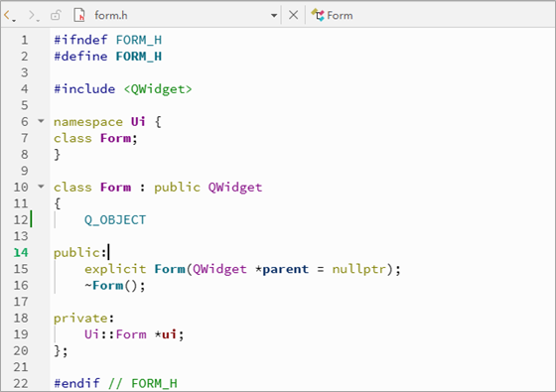Click nullptr in the constructor declaration

coord(358,269)
